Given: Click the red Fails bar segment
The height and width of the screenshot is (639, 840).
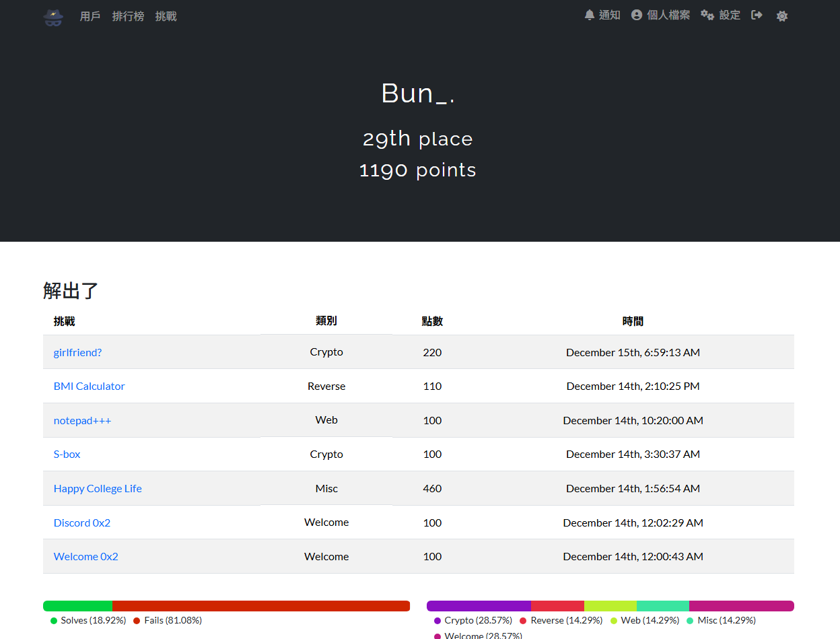Looking at the screenshot, I should click(x=261, y=606).
